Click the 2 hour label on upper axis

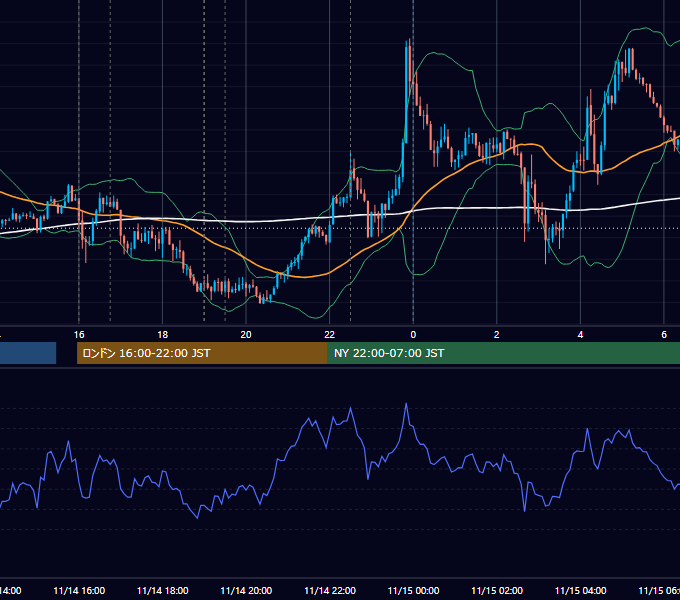pyautogui.click(x=497, y=334)
